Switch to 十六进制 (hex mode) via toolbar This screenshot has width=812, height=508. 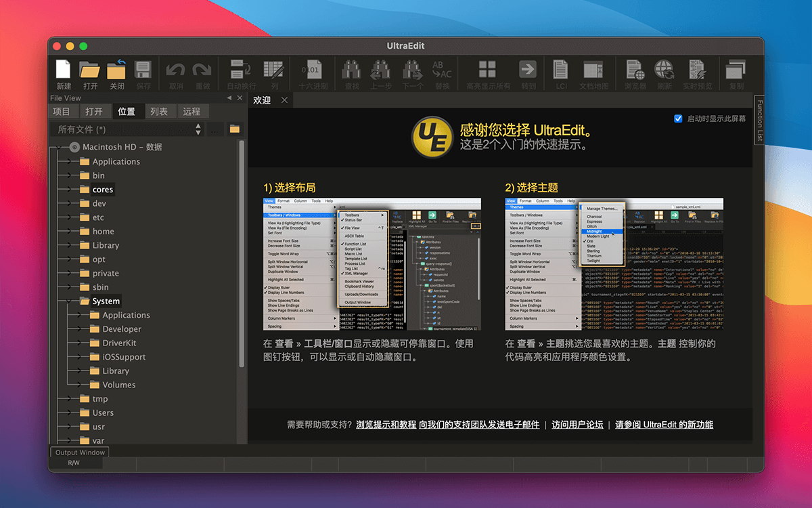tap(313, 69)
